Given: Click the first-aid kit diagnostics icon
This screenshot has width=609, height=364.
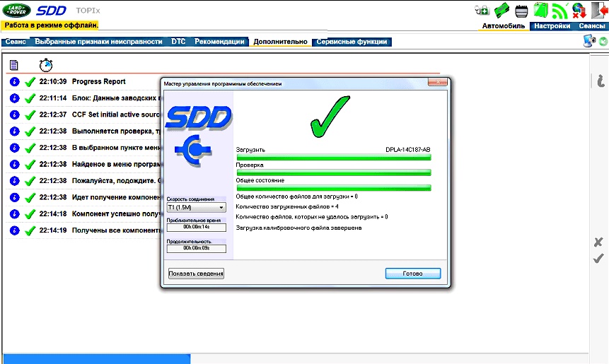Looking at the screenshot, I should (482, 11).
